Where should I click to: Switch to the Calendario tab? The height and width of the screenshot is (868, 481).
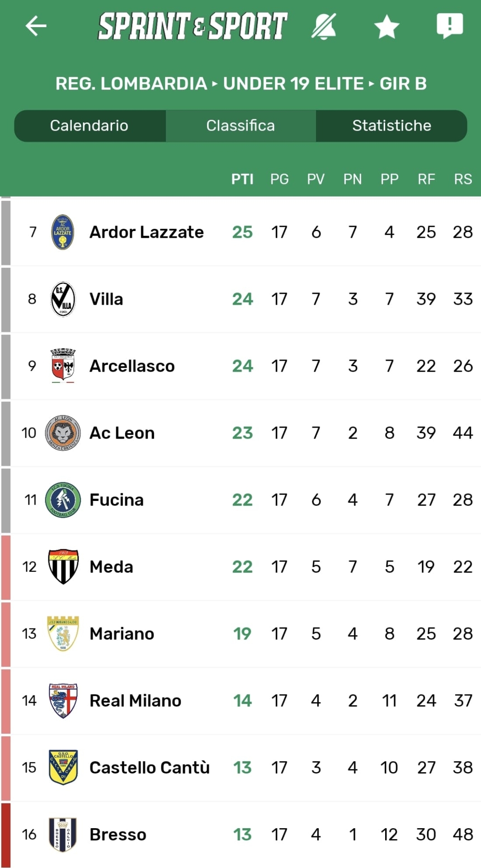89,126
